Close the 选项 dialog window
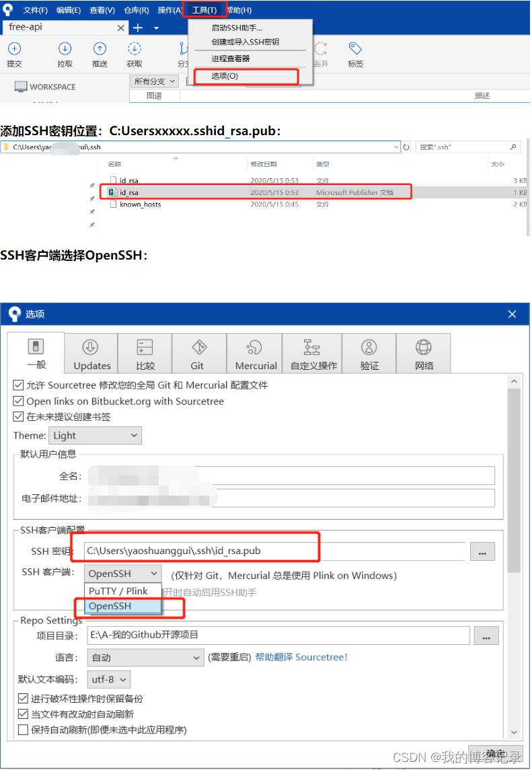Screen dimensions: 532x770 point(512,314)
